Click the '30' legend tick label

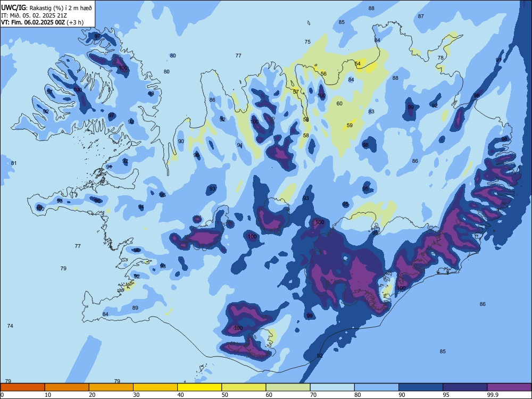136,395
